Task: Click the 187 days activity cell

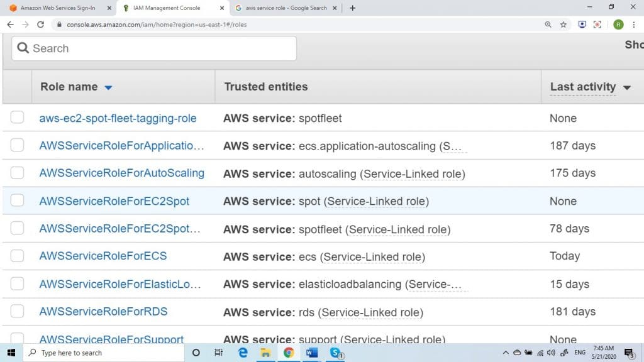Action: [x=572, y=146]
